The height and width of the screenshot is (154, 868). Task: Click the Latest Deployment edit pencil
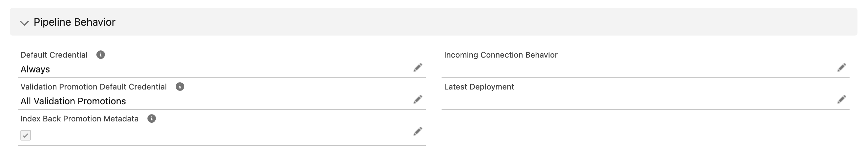point(841,99)
